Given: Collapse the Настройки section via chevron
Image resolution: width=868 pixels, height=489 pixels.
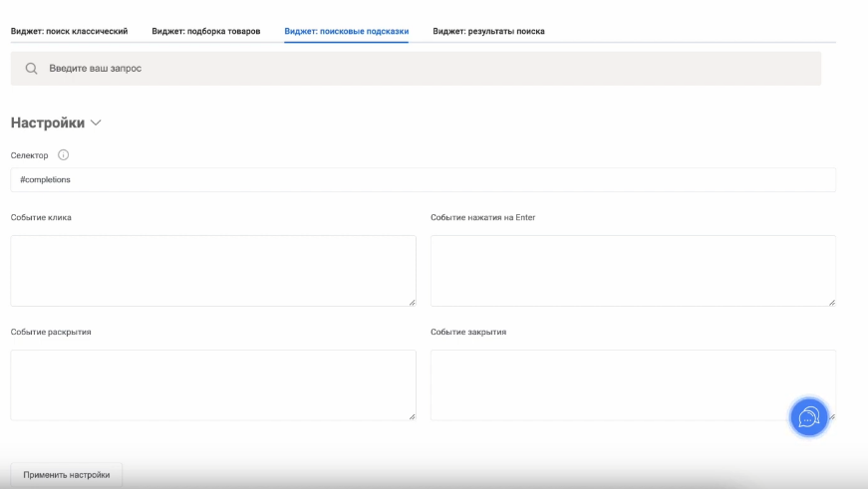Looking at the screenshot, I should click(x=96, y=123).
